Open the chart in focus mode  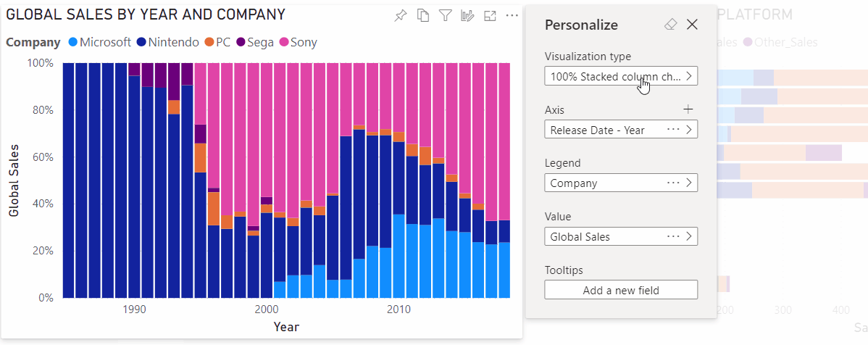(490, 16)
